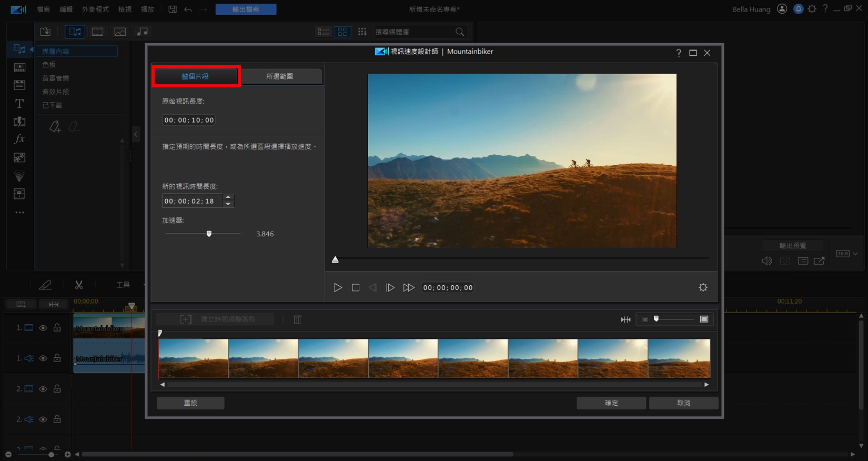Click the 重設 reset button
This screenshot has width=868, height=461.
pos(190,403)
